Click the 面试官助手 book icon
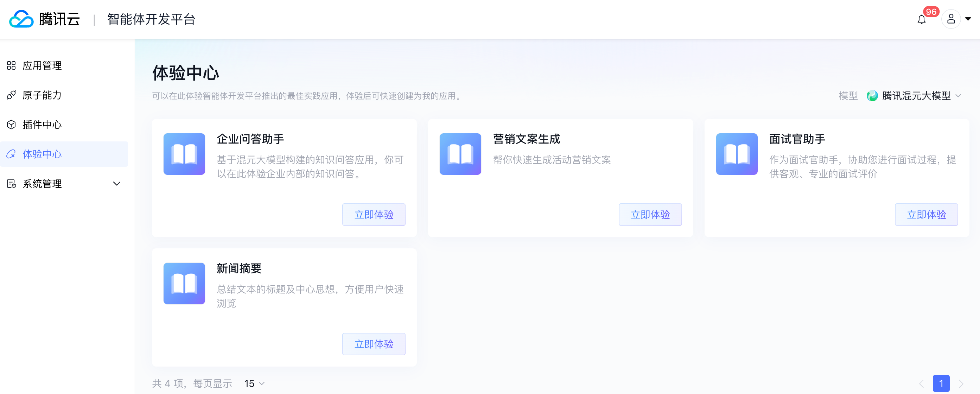This screenshot has width=980, height=394. click(737, 154)
